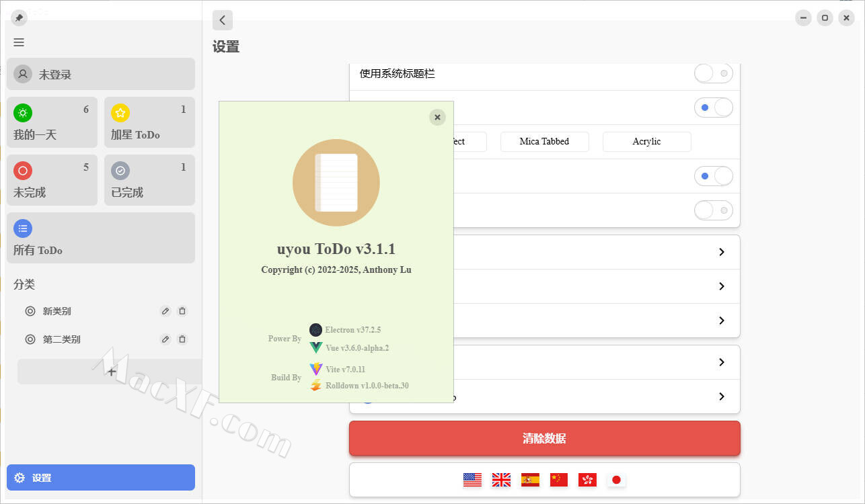The image size is (865, 504).
Task: Click the Electron logo icon
Action: point(315,330)
